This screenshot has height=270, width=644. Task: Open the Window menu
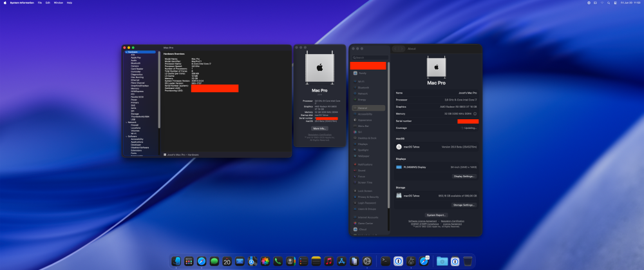click(59, 3)
